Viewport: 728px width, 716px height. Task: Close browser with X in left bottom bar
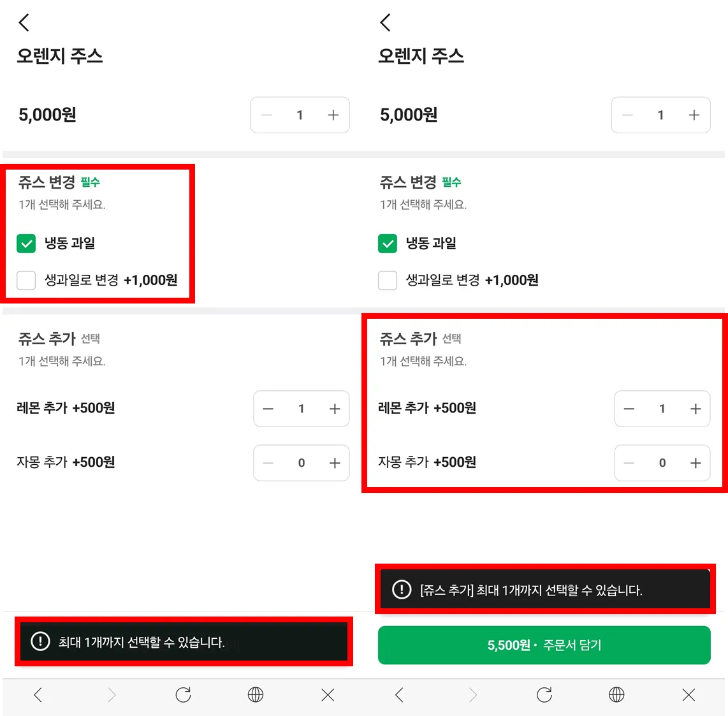tap(328, 694)
